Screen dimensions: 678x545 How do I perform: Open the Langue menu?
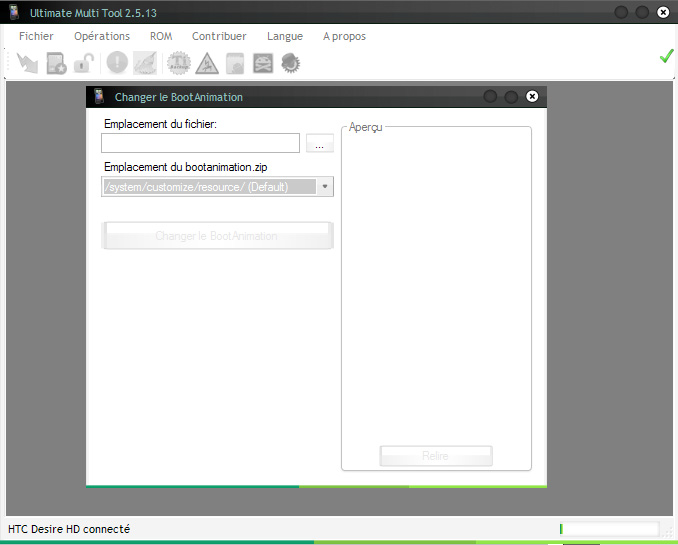pos(285,36)
